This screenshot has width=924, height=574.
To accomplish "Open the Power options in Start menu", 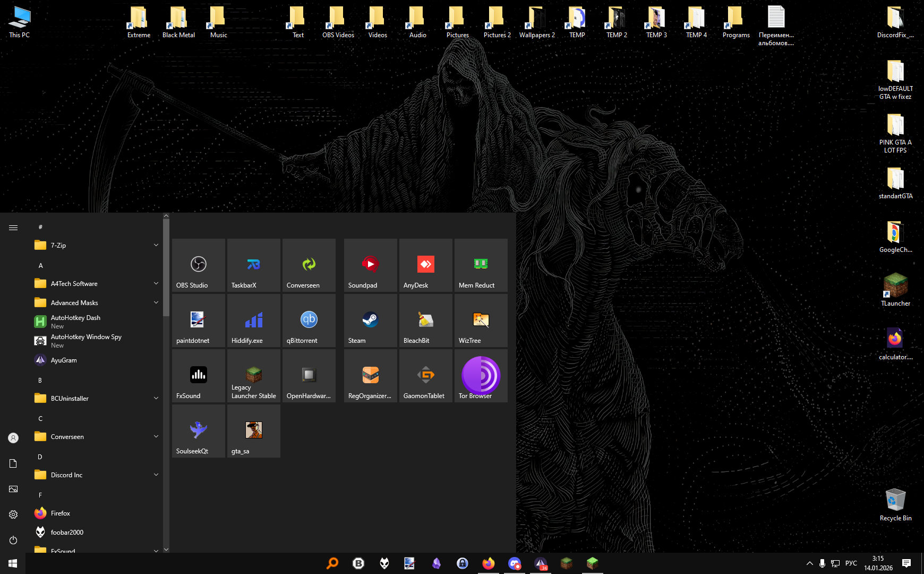I will click(13, 540).
